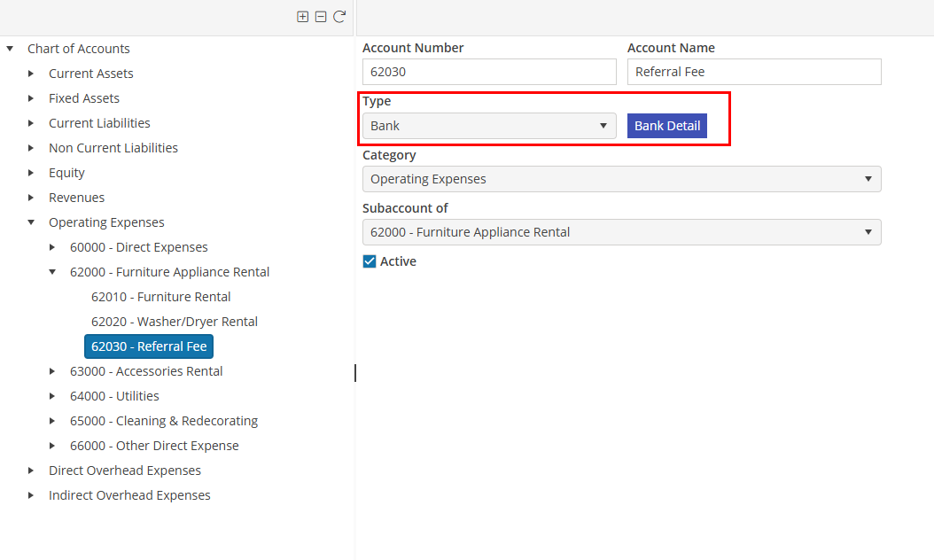The width and height of the screenshot is (934, 560).
Task: Collapse the Operating Expenses node
Action: (31, 222)
